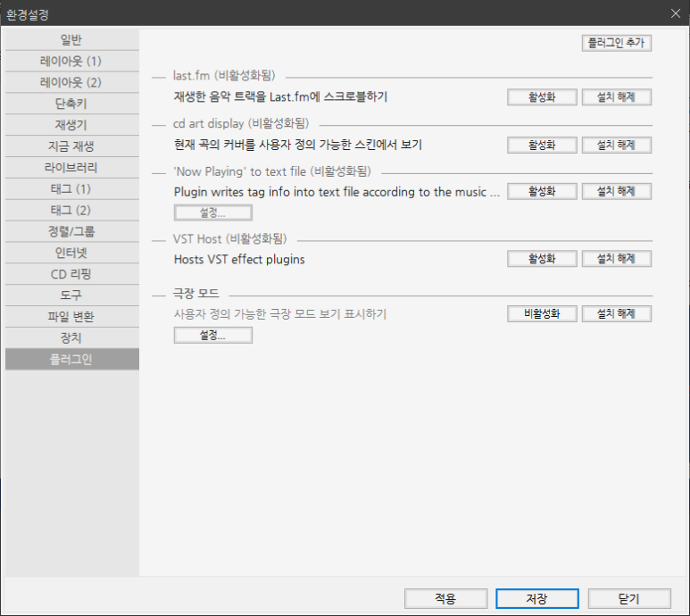This screenshot has height=616, width=690.
Task: Click 'Plugin writes tag info' description text
Action: tap(337, 192)
